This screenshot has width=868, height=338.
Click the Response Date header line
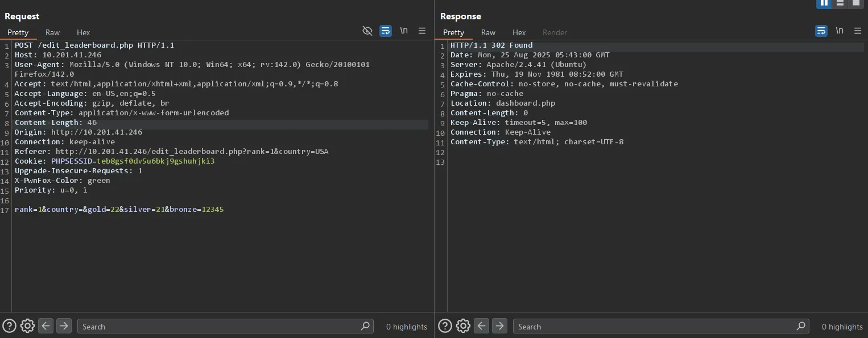pyautogui.click(x=530, y=55)
